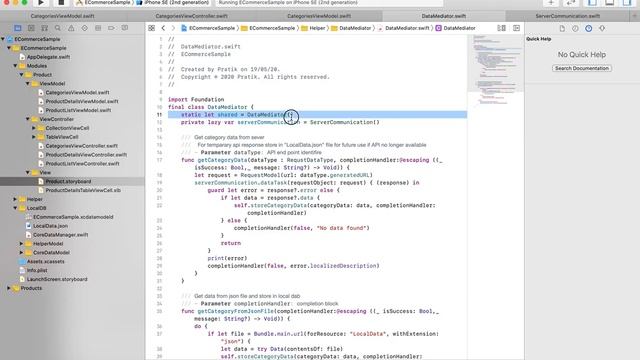This screenshot has width=640, height=360.
Task: Open the Find navigator magnifier icon
Action: pyautogui.click(x=58, y=28)
